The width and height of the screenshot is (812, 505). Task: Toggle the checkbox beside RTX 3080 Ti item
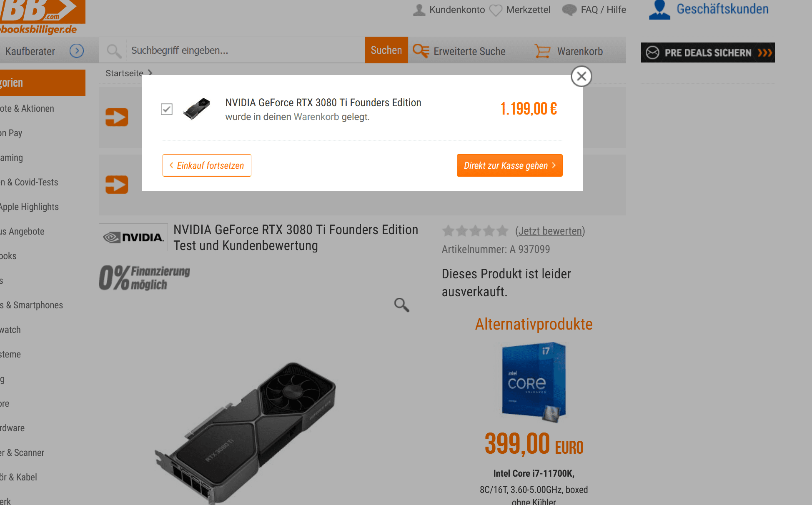pos(167,109)
